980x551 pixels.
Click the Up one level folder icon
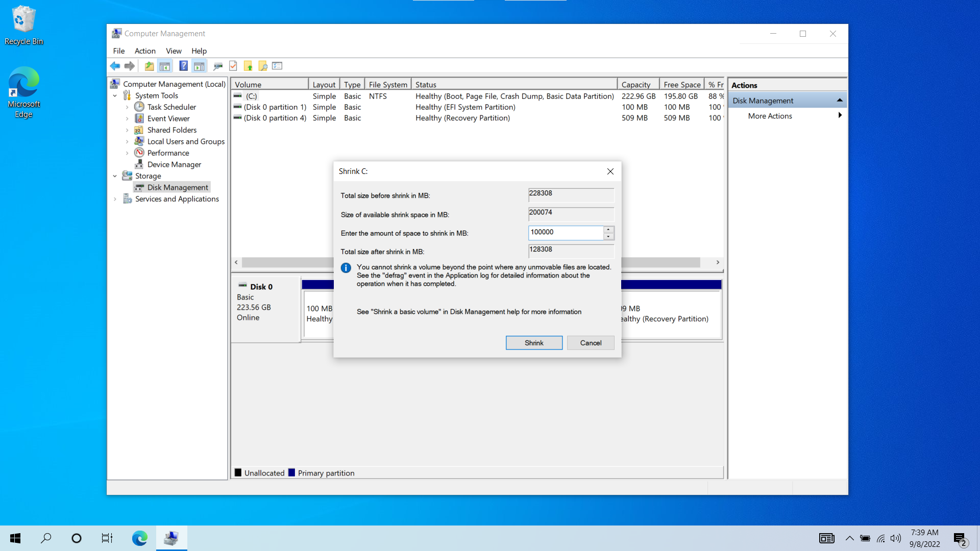pyautogui.click(x=149, y=66)
